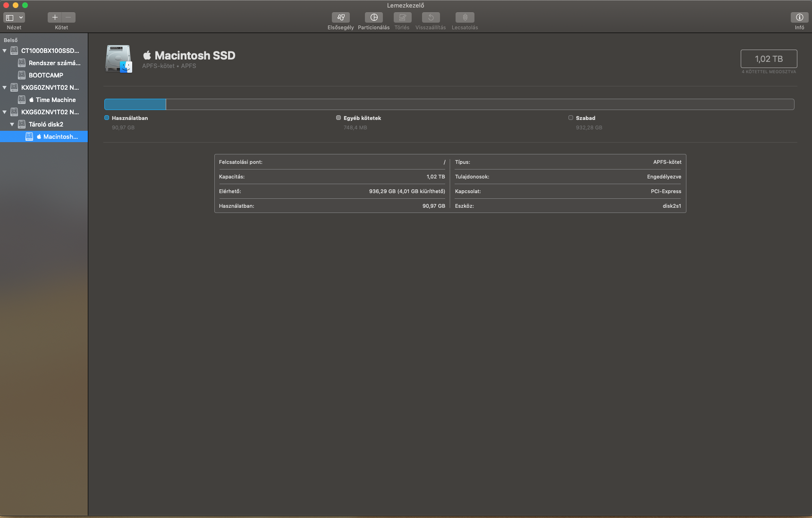Viewport: 812px width, 518px height.
Task: Click the 748,4 MB other volumes value
Action: coord(355,127)
